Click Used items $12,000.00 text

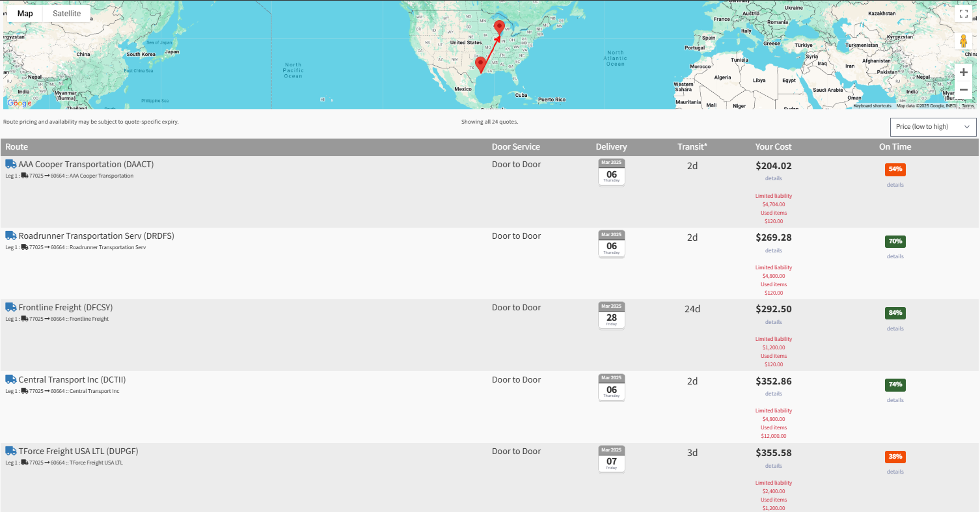coord(774,431)
